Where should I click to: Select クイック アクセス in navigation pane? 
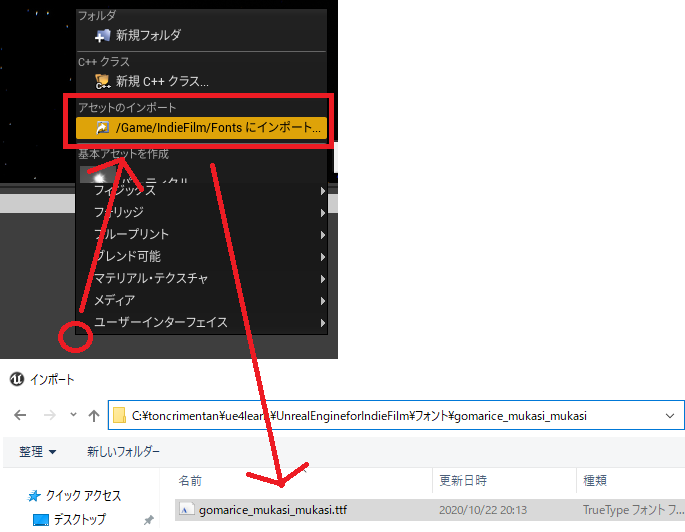pyautogui.click(x=83, y=496)
